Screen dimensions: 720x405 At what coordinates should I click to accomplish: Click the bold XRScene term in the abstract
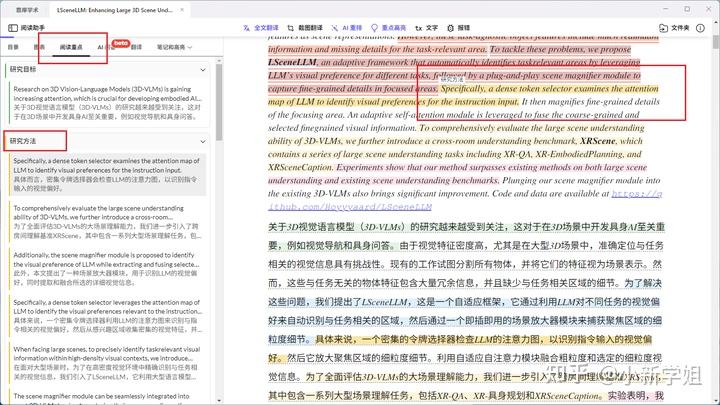coord(597,141)
